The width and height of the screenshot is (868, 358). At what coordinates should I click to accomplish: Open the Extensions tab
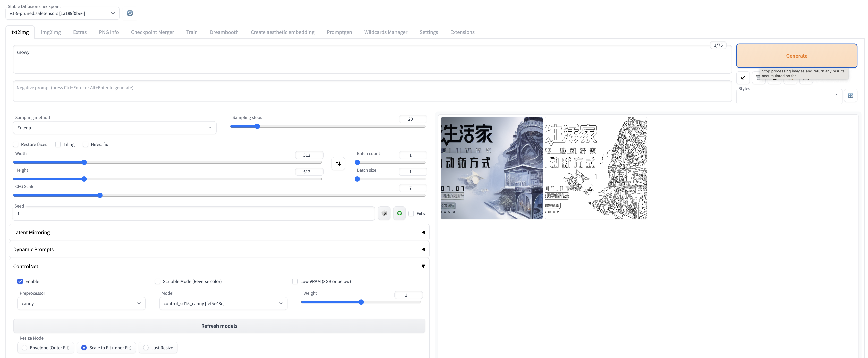462,32
